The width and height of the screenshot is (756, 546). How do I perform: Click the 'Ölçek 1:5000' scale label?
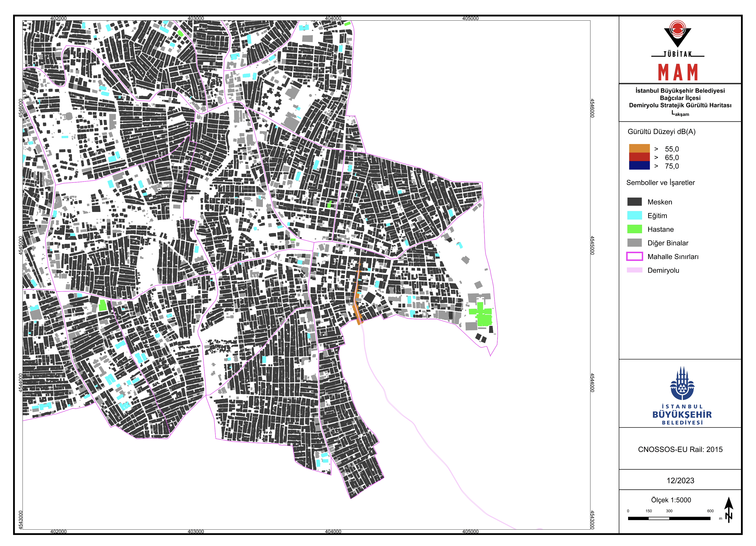coord(671,500)
